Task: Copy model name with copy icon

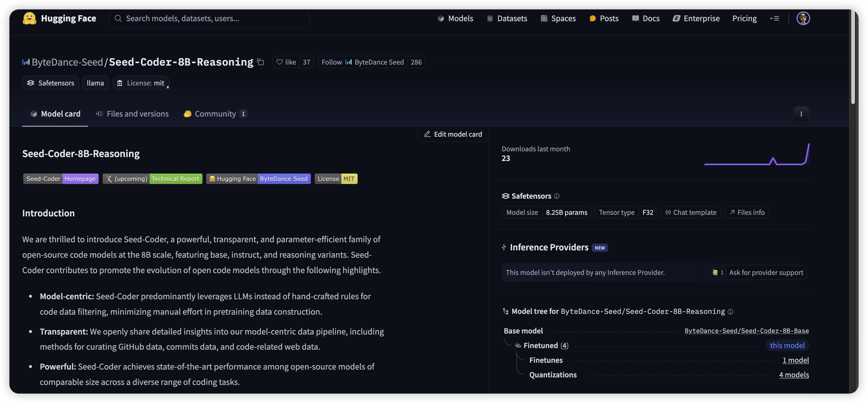Action: pos(261,62)
